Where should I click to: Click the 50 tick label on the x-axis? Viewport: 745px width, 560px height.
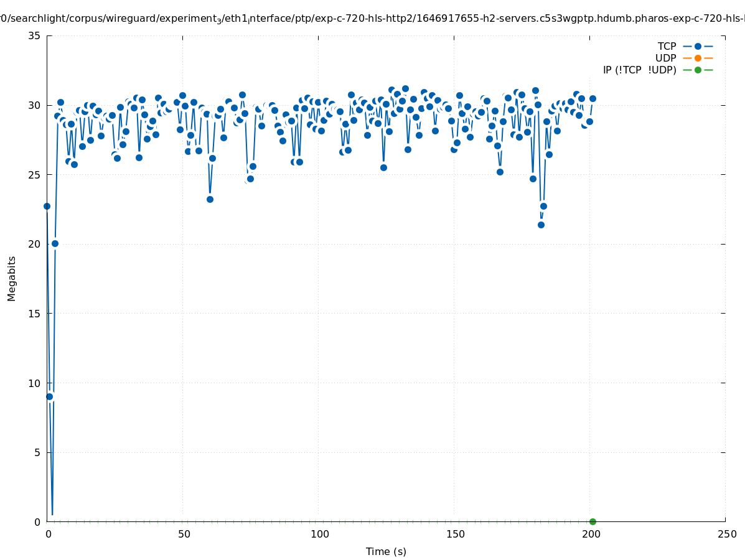pyautogui.click(x=184, y=534)
